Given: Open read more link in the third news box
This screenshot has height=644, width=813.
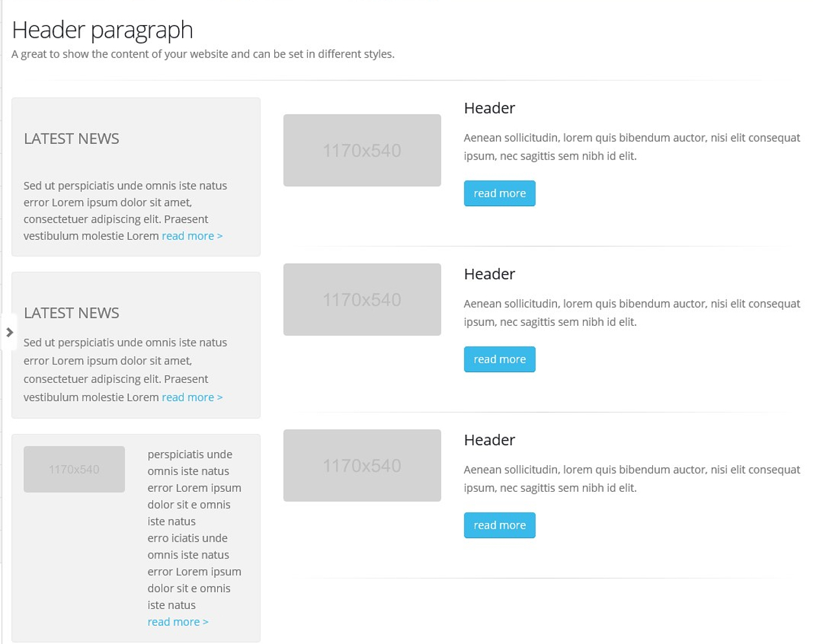Looking at the screenshot, I should (x=178, y=621).
